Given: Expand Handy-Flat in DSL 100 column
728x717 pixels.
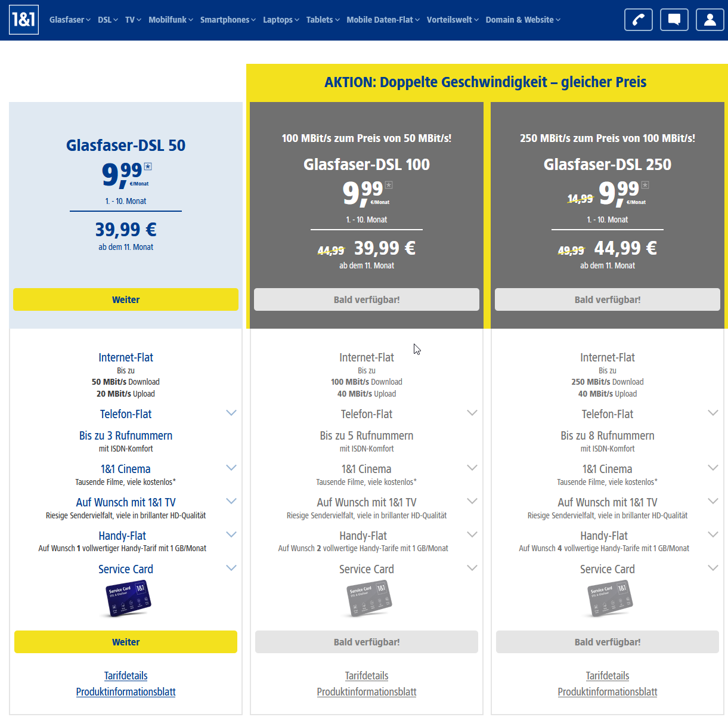Looking at the screenshot, I should [x=472, y=534].
